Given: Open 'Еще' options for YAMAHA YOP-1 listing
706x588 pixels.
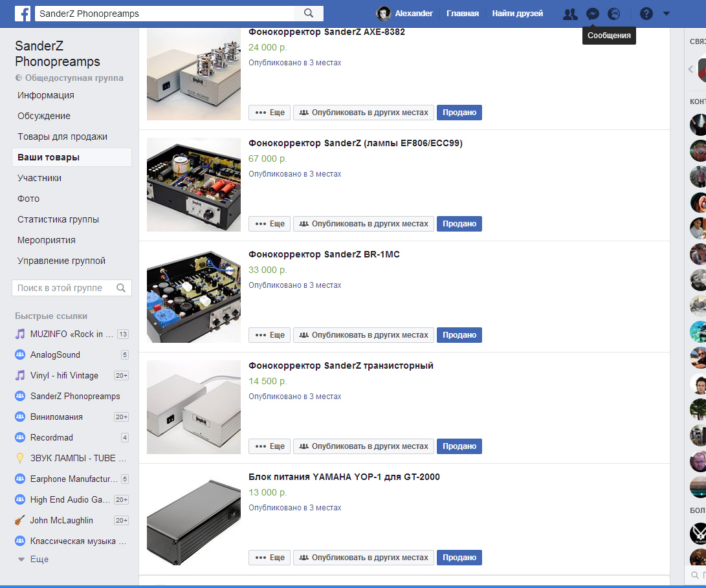Looking at the screenshot, I should tap(270, 558).
